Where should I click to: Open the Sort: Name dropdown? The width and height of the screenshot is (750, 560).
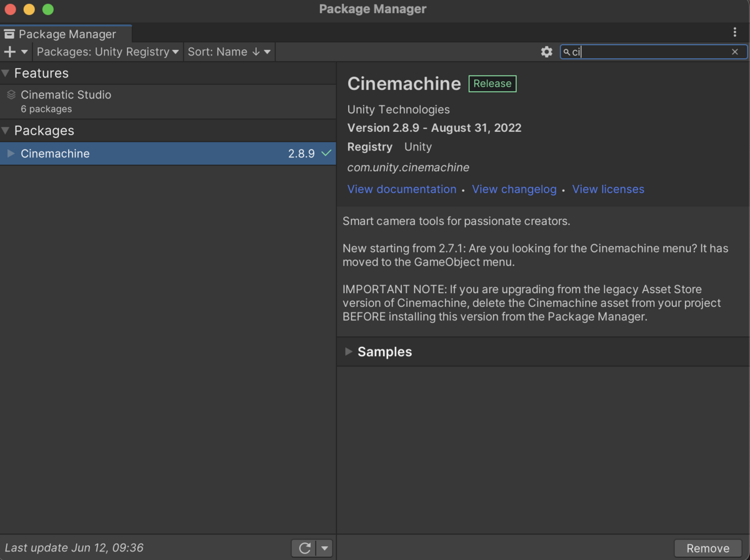[x=229, y=52]
